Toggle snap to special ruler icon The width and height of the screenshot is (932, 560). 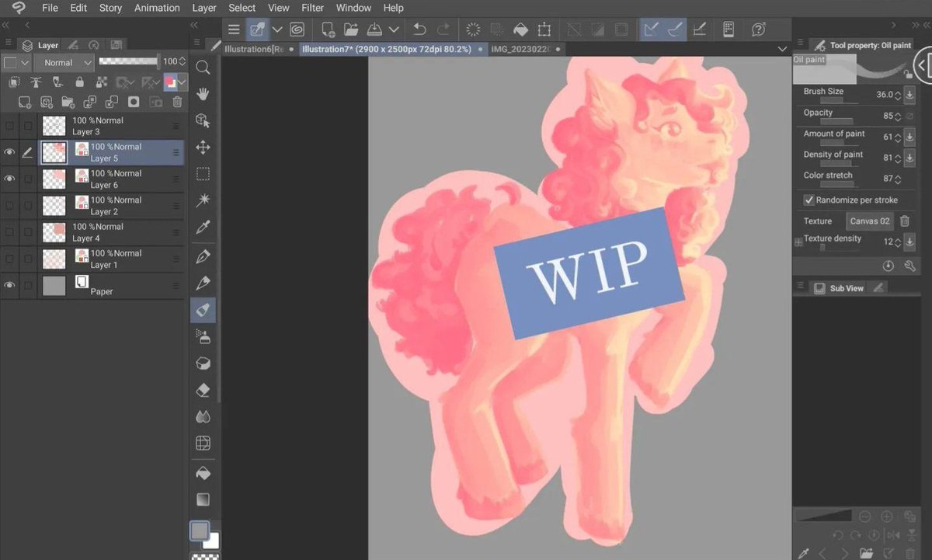675,30
